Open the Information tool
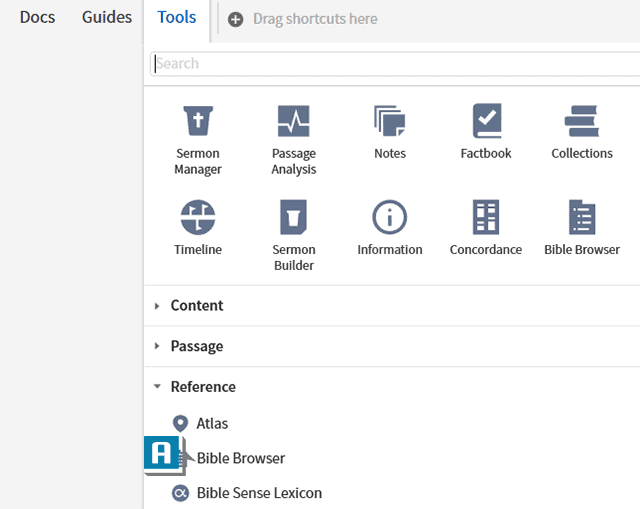Screen dimensions: 640x509 coord(390,228)
